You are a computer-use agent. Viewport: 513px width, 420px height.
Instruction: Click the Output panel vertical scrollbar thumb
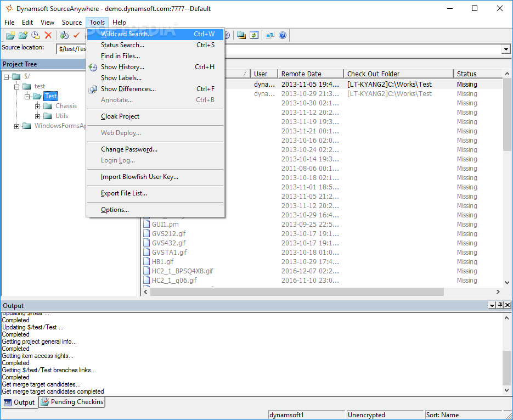[506, 368]
